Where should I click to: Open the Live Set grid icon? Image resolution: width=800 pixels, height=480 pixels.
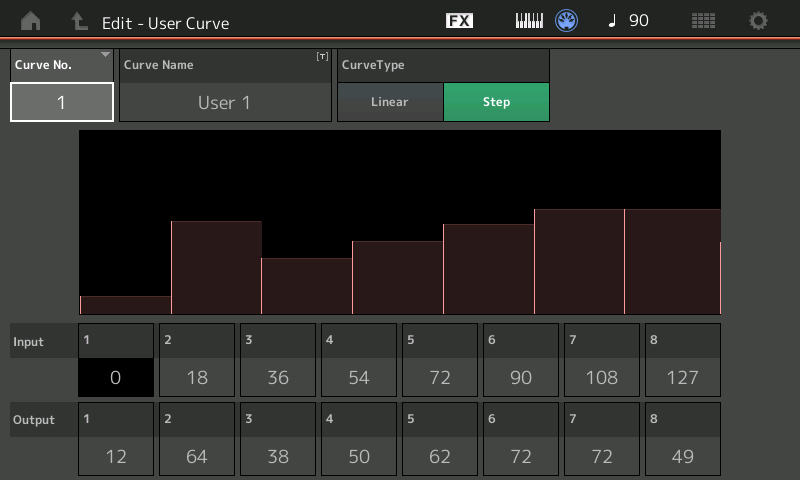[x=704, y=21]
